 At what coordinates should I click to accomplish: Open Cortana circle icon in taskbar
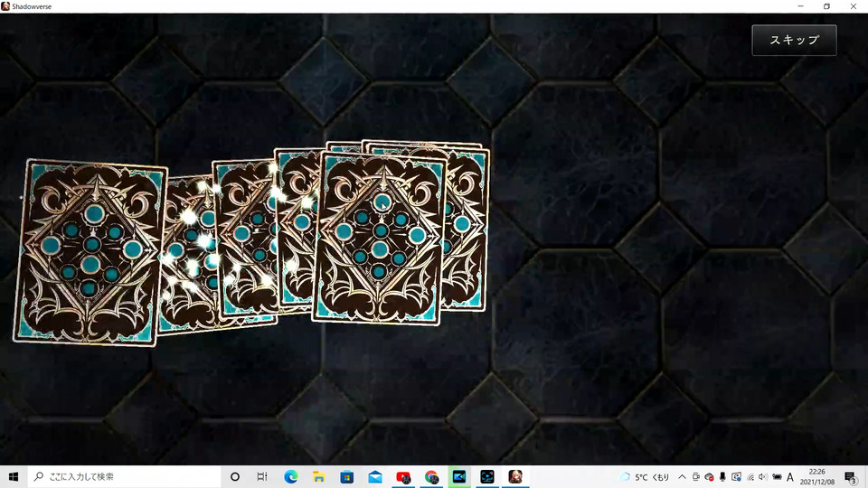click(235, 476)
